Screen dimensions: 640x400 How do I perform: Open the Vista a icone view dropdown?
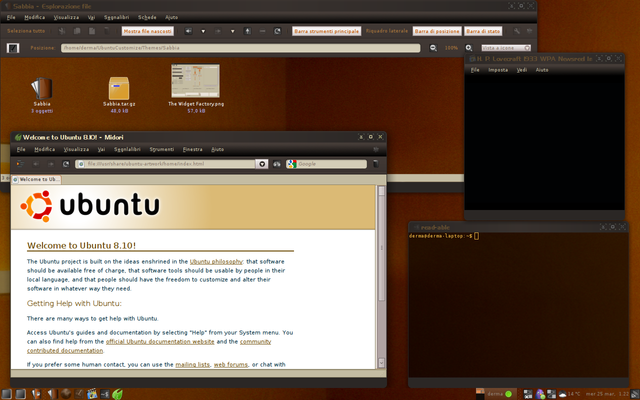pyautogui.click(x=506, y=48)
